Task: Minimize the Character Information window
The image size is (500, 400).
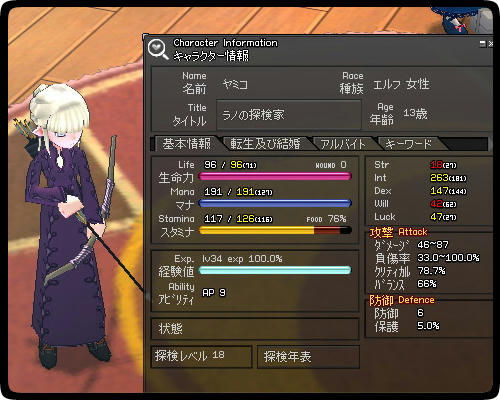Action: [x=482, y=44]
